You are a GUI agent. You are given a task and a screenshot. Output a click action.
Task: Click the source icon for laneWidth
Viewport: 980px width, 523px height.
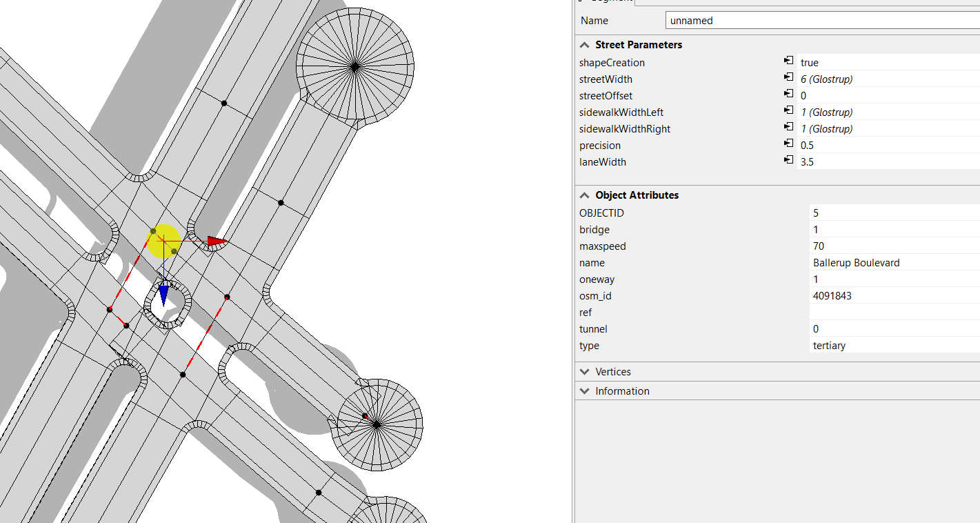(x=788, y=161)
